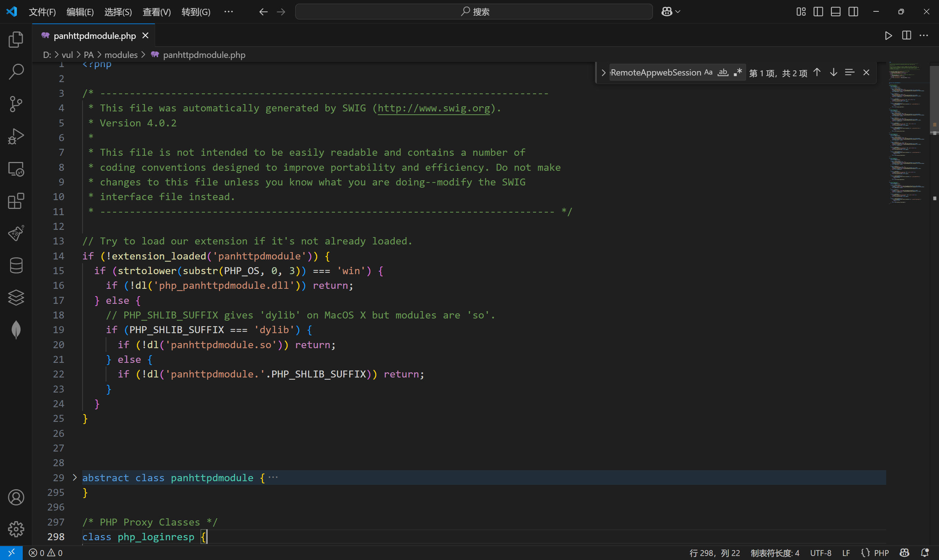Image resolution: width=939 pixels, height=560 pixels.
Task: Open the 编辑(E) menu
Action: click(x=80, y=12)
